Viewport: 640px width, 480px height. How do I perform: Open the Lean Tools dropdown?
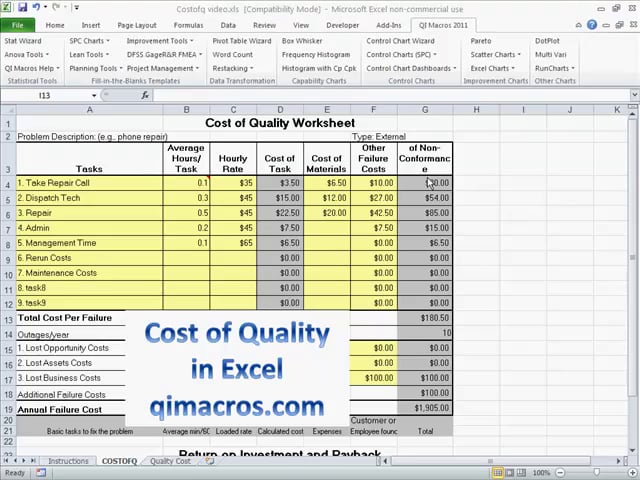[89, 55]
